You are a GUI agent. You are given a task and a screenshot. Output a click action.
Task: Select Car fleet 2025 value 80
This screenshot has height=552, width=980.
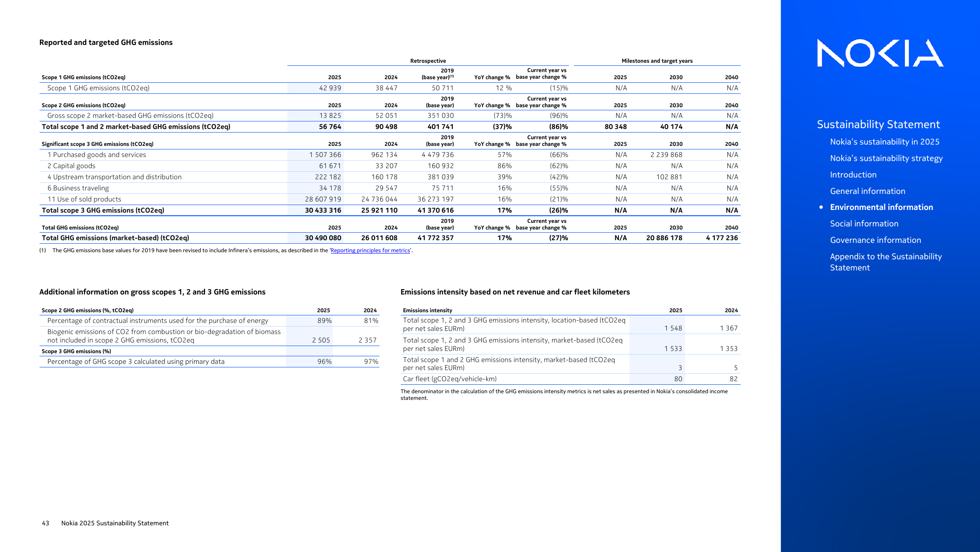pyautogui.click(x=678, y=379)
